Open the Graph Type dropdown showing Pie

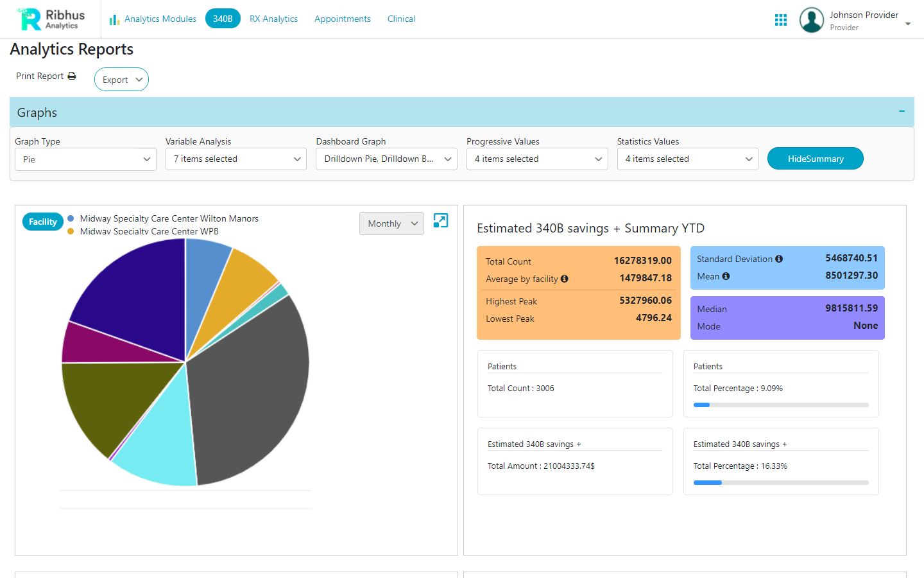[x=85, y=159]
